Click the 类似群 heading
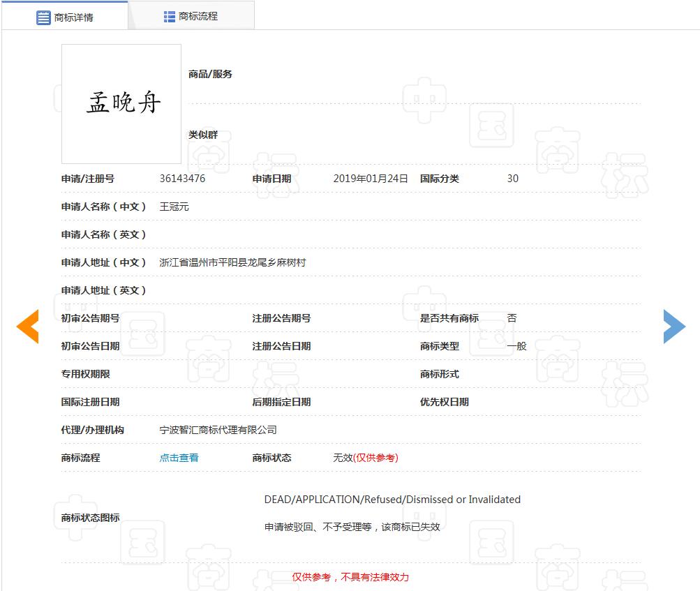 tap(202, 135)
